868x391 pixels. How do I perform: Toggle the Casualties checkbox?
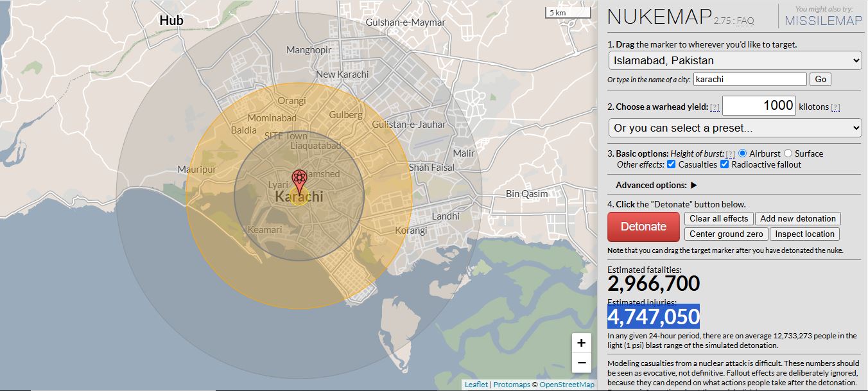pyautogui.click(x=671, y=164)
